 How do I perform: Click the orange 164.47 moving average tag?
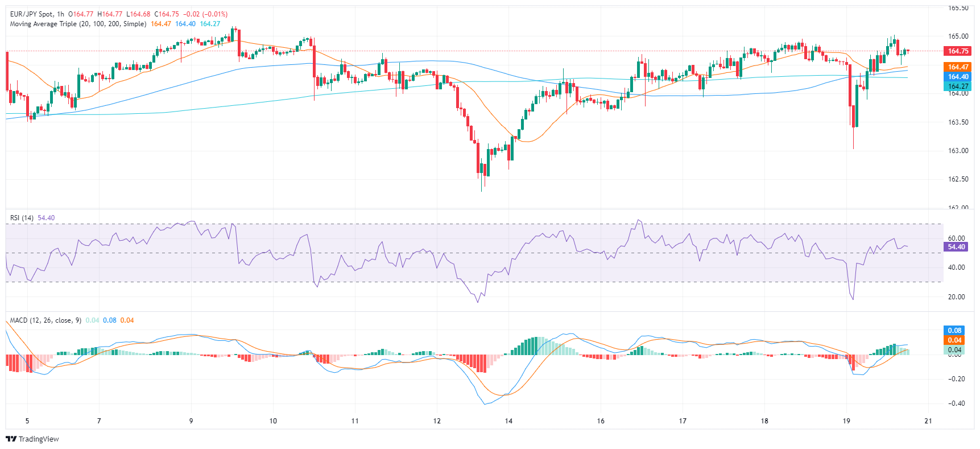958,67
